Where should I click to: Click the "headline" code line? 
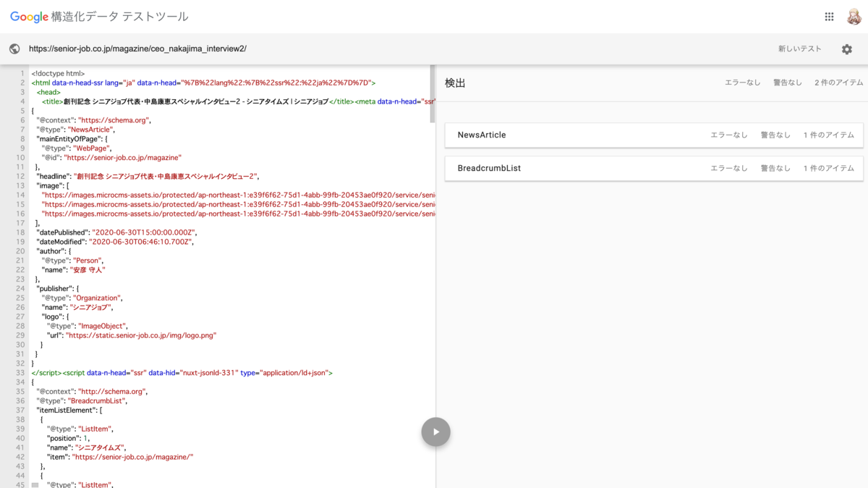coord(148,176)
